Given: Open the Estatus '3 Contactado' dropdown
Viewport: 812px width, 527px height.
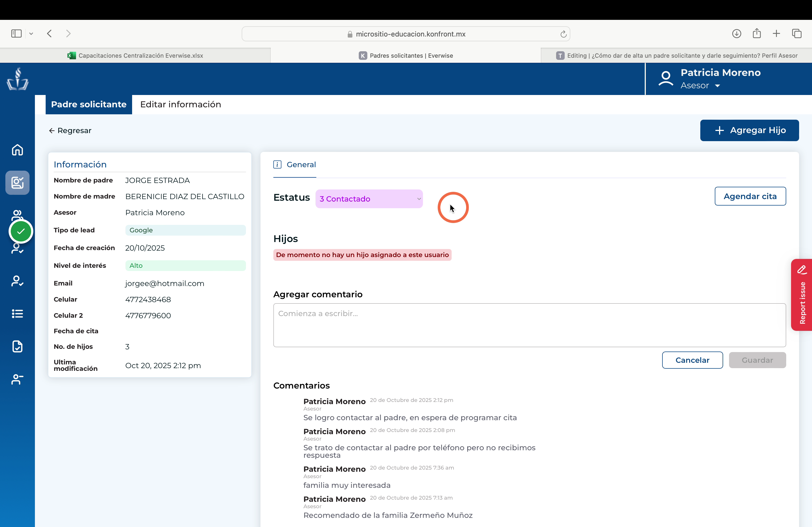Looking at the screenshot, I should pyautogui.click(x=369, y=199).
